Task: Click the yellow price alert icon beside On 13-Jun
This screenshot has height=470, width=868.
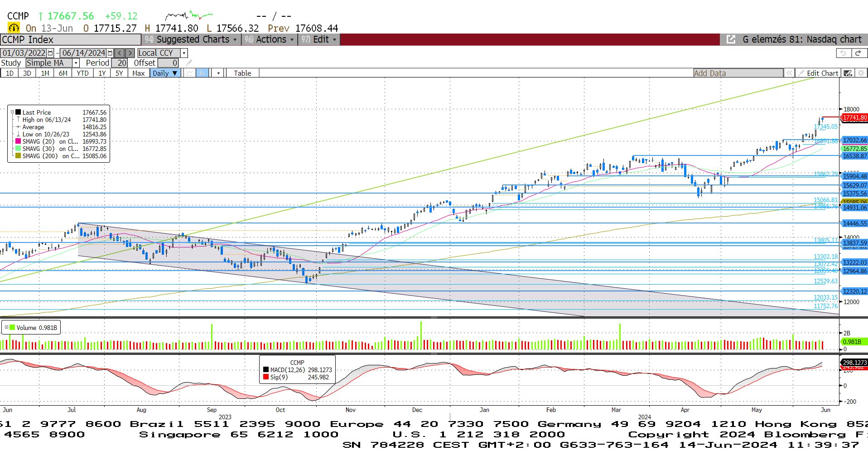Action: [14, 28]
